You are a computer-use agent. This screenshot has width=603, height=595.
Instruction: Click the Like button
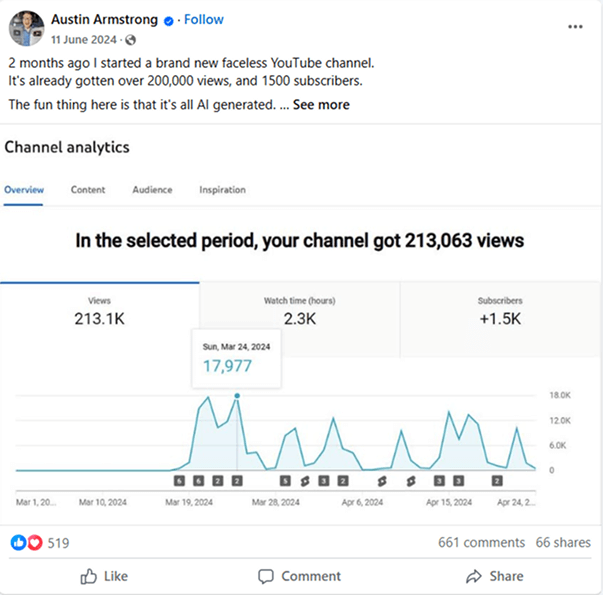(x=104, y=576)
